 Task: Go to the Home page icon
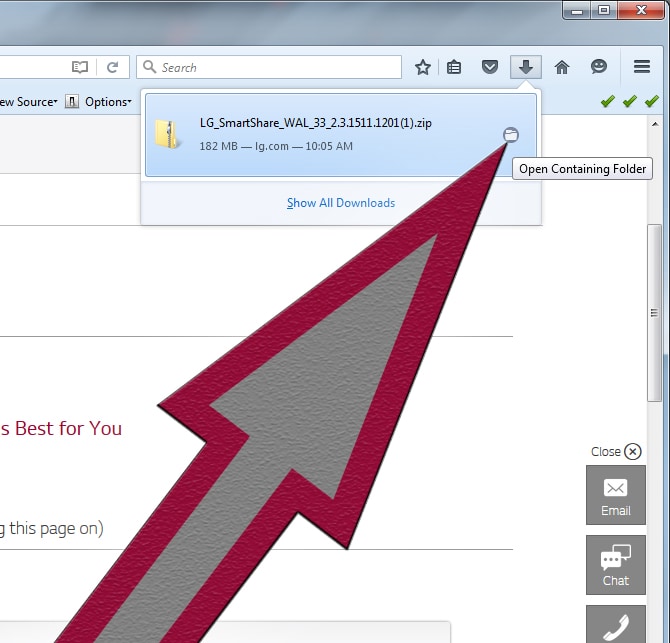[562, 67]
